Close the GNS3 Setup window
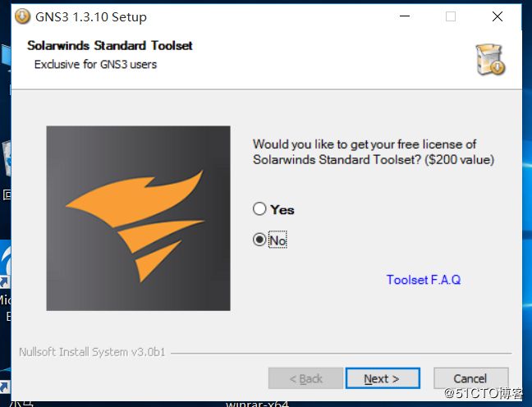This screenshot has height=407, width=532. pyautogui.click(x=498, y=16)
